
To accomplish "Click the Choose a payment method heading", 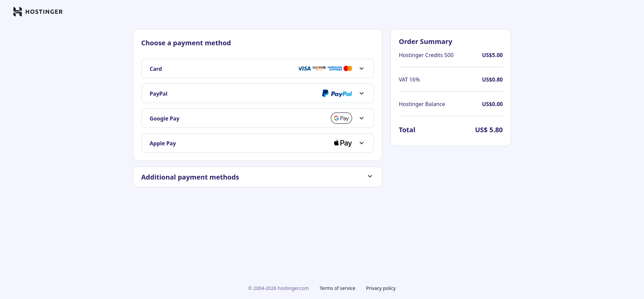I will tap(186, 43).
